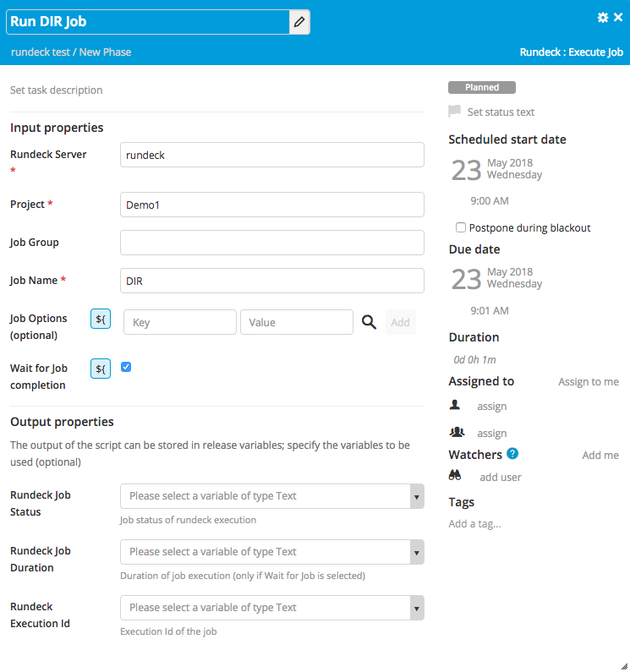
Task: Click duration value 0d 0h 1m
Action: 474,359
